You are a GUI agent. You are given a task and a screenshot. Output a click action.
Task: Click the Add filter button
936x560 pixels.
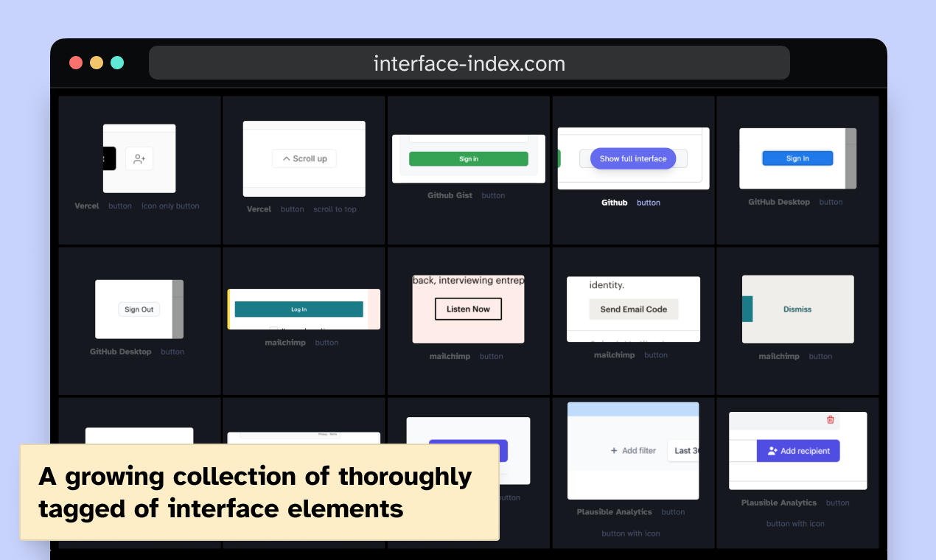(x=633, y=450)
